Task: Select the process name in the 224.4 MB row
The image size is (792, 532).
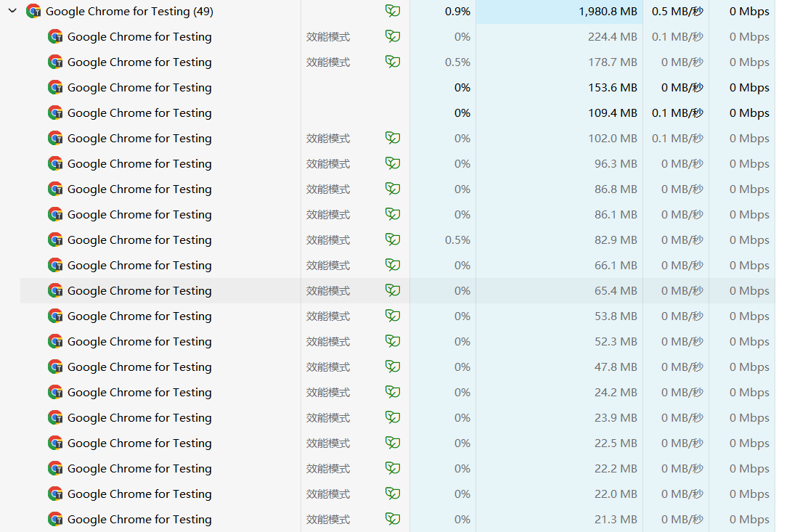Action: 139,36
